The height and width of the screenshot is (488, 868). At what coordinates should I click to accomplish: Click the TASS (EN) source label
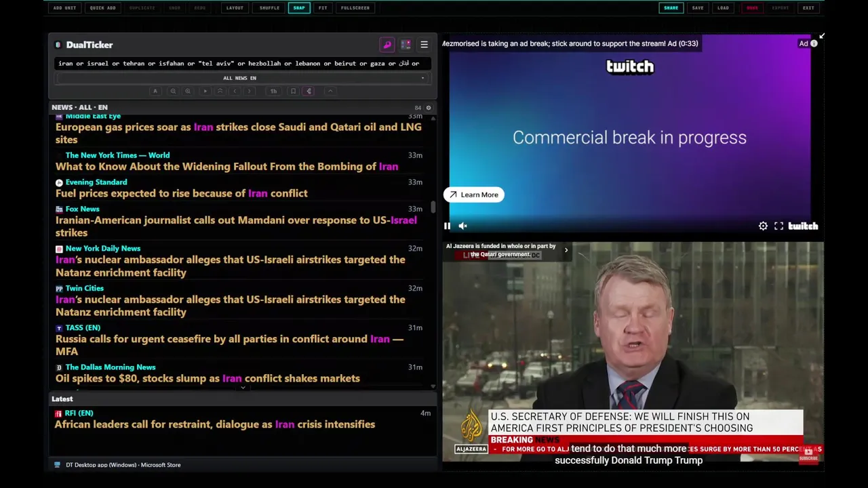point(83,328)
